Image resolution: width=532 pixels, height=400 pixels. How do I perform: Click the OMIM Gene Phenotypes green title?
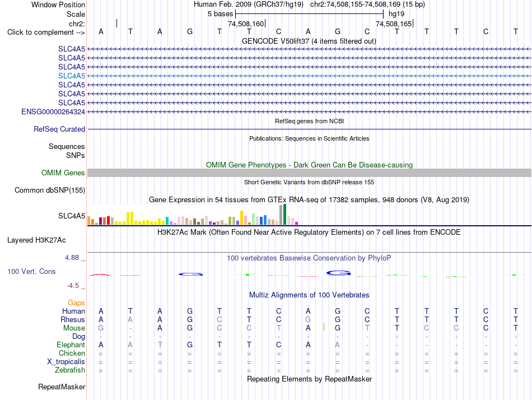click(309, 165)
